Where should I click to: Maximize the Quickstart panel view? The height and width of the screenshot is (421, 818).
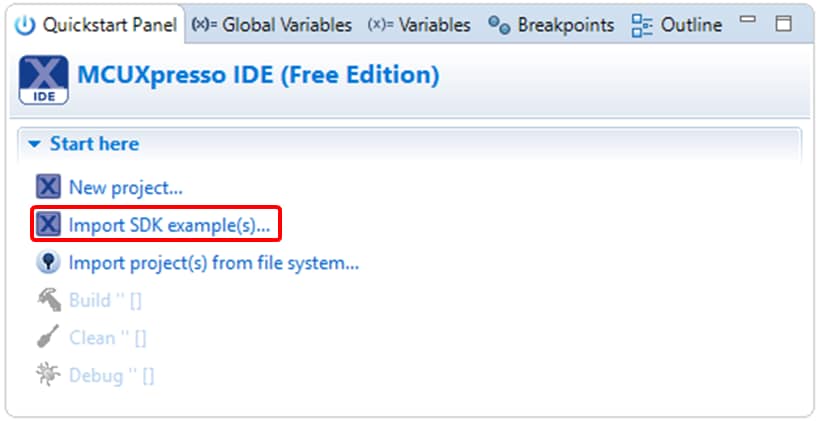(783, 24)
